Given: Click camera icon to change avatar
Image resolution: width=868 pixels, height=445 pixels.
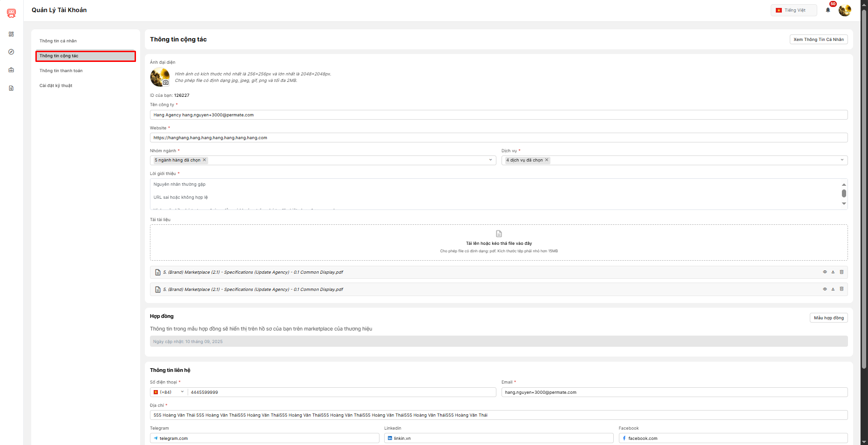Looking at the screenshot, I should [165, 83].
